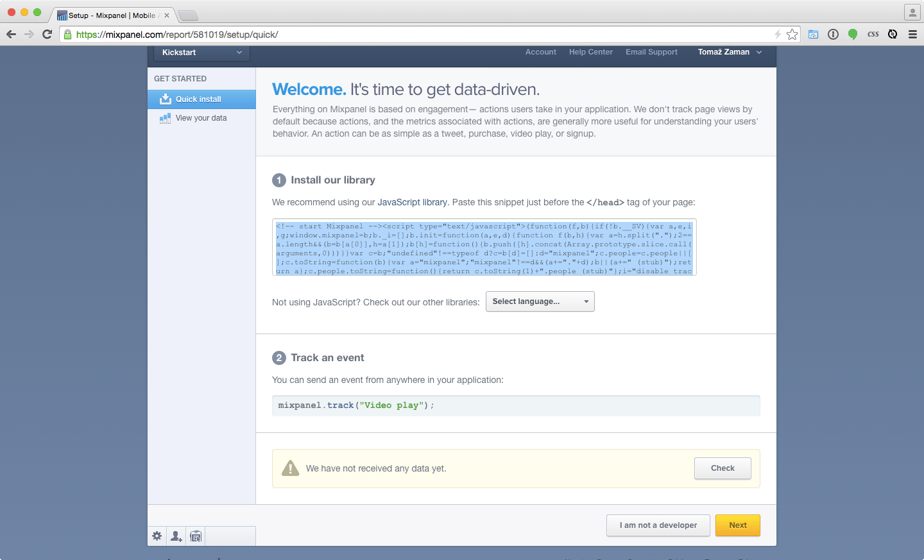
Task: Select the Quick install sidebar item
Action: pyautogui.click(x=201, y=99)
